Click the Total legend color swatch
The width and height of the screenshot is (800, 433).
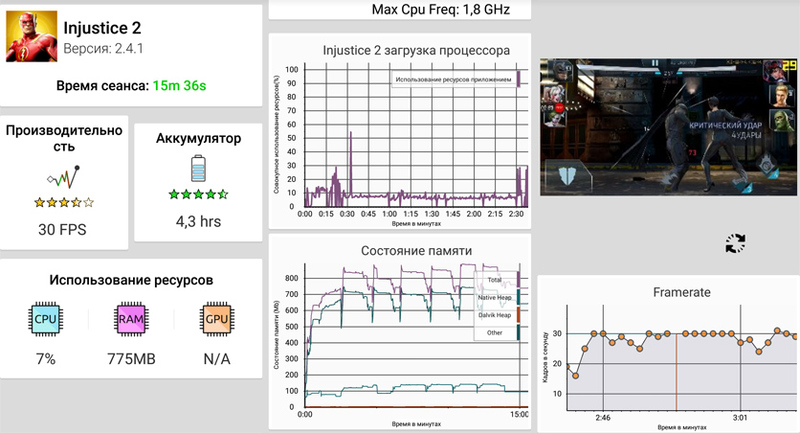pyautogui.click(x=518, y=279)
